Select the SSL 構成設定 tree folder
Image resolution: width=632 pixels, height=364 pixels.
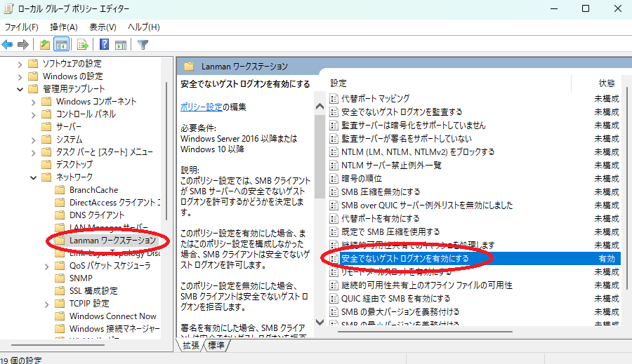pyautogui.click(x=93, y=291)
